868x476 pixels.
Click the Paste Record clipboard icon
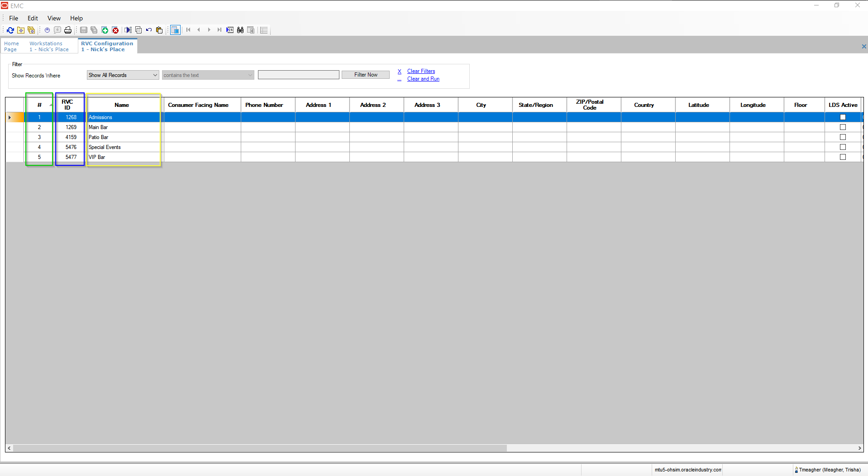pos(159,30)
